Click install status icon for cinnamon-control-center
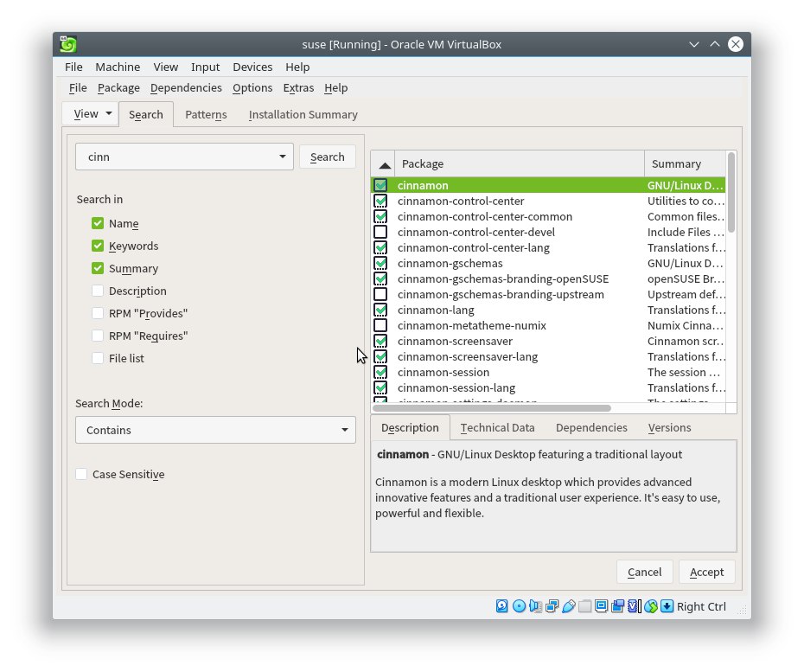Image resolution: width=804 pixels, height=672 pixels. coord(380,201)
